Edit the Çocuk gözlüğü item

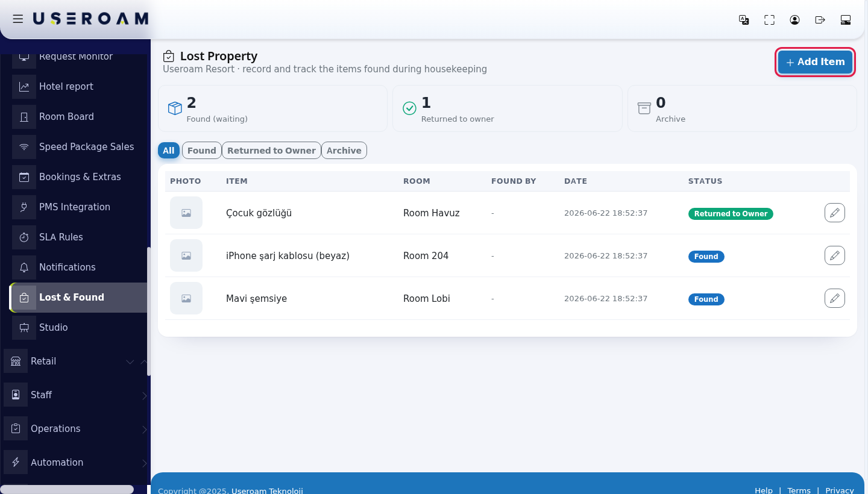click(x=835, y=213)
